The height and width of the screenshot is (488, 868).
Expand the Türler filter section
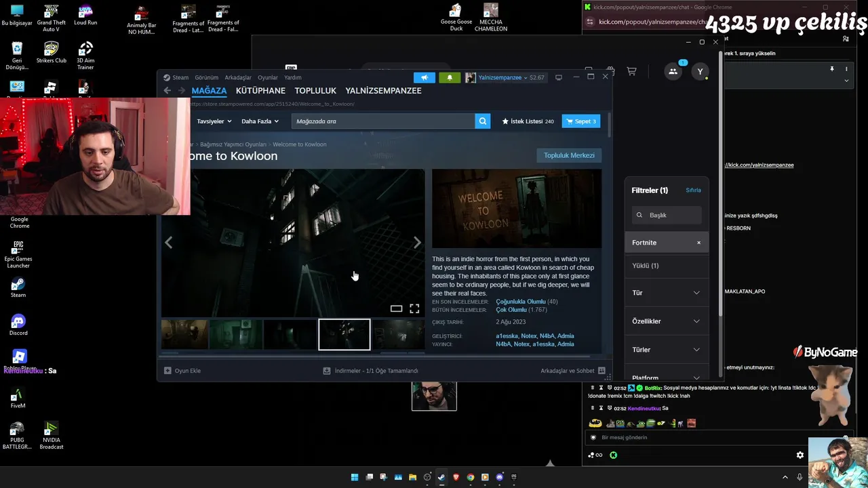click(667, 350)
